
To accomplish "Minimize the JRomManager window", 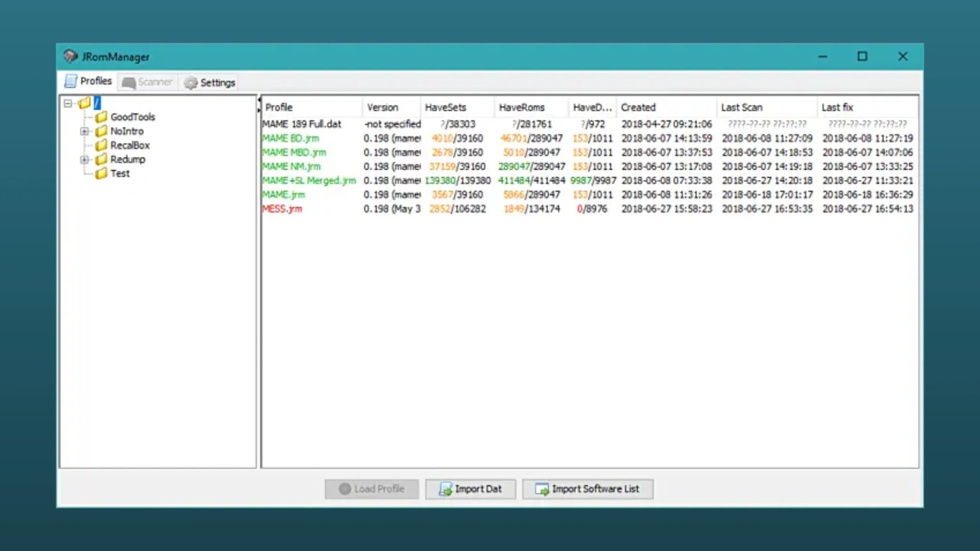I will pos(823,57).
